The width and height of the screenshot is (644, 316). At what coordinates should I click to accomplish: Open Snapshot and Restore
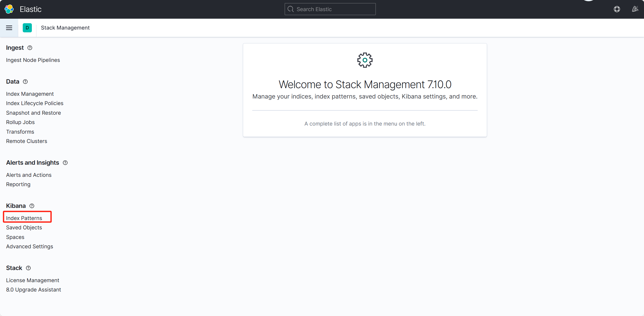click(x=33, y=113)
